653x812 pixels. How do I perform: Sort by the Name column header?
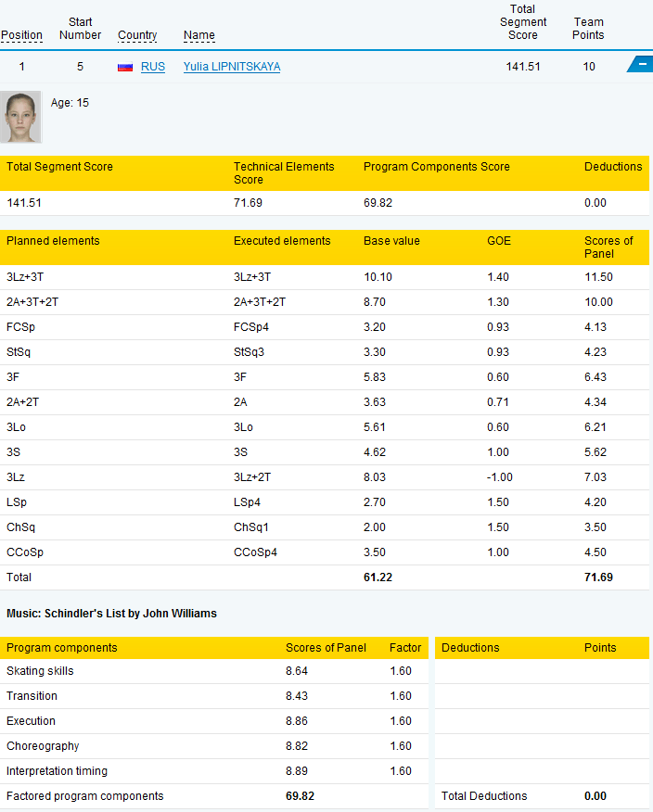(199, 35)
